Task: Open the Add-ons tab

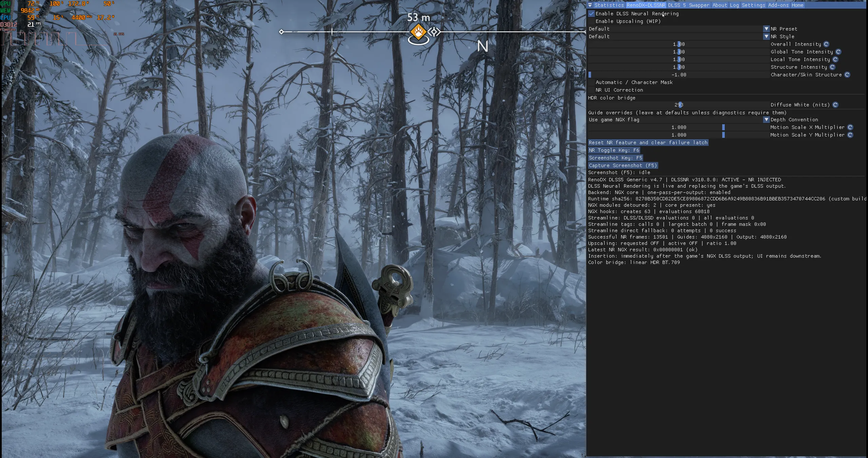Action: pos(778,5)
